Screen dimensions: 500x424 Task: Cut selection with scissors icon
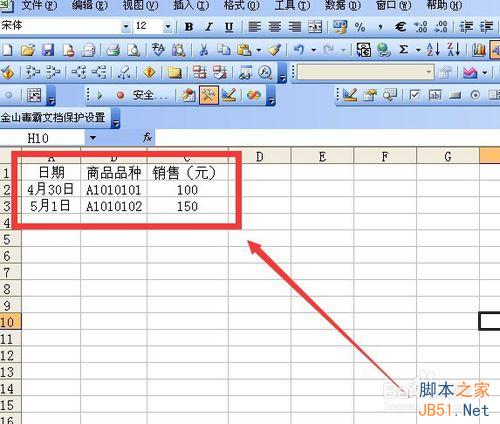pyautogui.click(x=204, y=50)
